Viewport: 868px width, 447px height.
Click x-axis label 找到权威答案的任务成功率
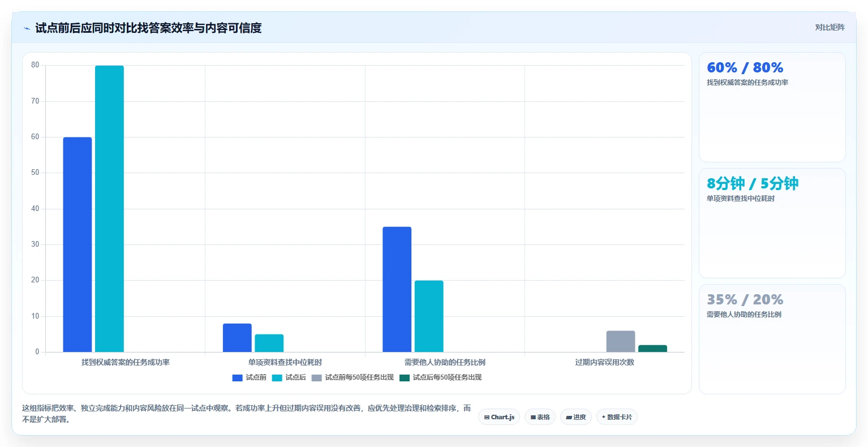tap(126, 362)
